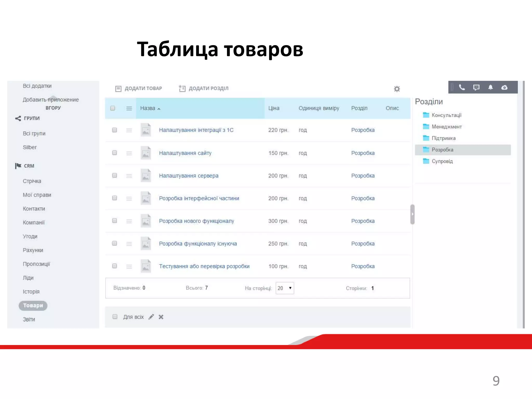Sort by the Ціна column

point(274,108)
